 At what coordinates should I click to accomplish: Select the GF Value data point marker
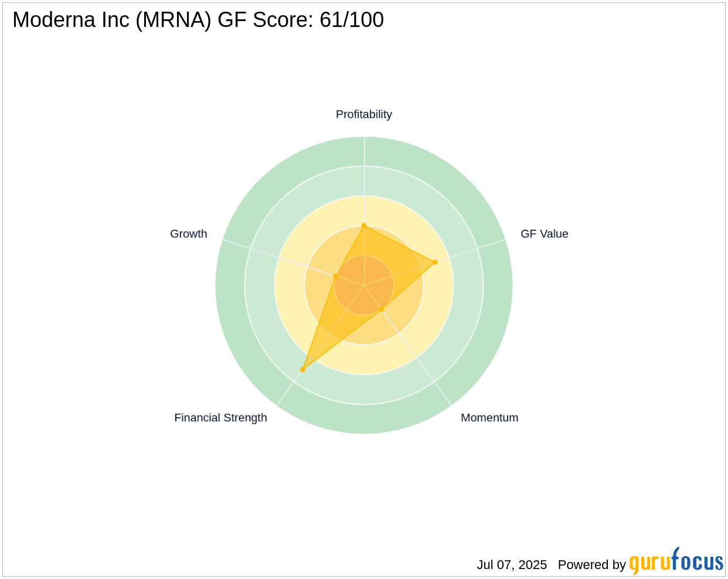click(x=435, y=262)
